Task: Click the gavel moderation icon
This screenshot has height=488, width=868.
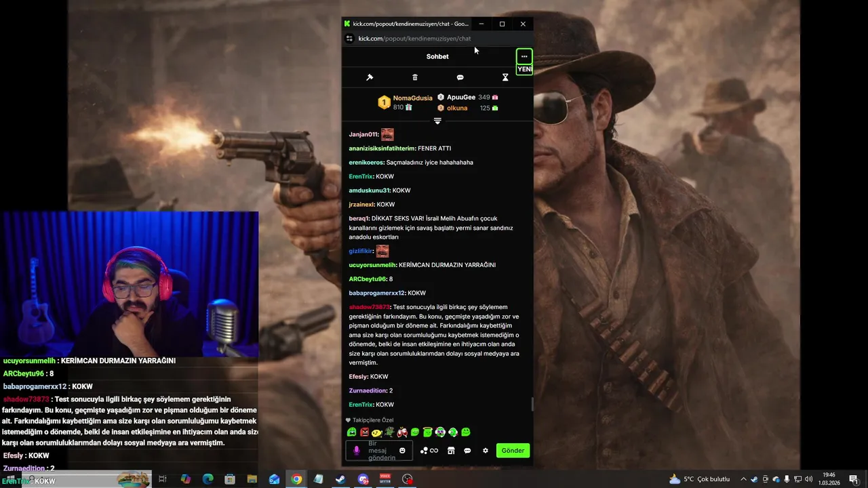Action: [370, 77]
